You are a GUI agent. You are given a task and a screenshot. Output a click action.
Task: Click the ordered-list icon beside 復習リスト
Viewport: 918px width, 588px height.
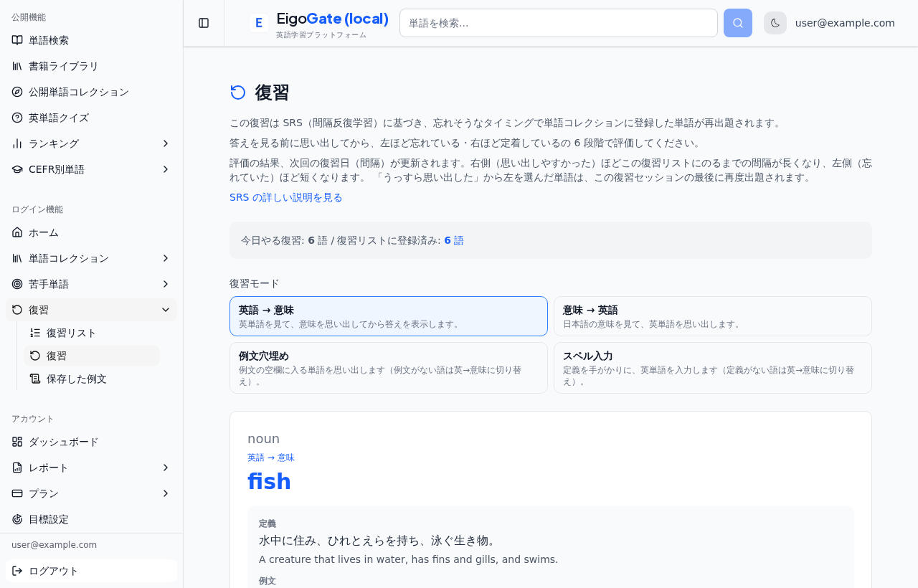(x=35, y=333)
